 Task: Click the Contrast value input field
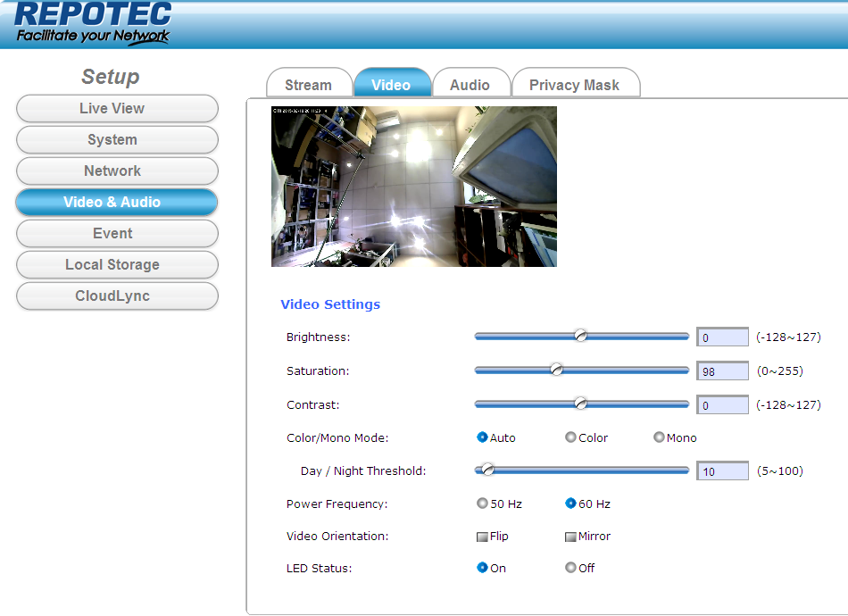point(722,405)
